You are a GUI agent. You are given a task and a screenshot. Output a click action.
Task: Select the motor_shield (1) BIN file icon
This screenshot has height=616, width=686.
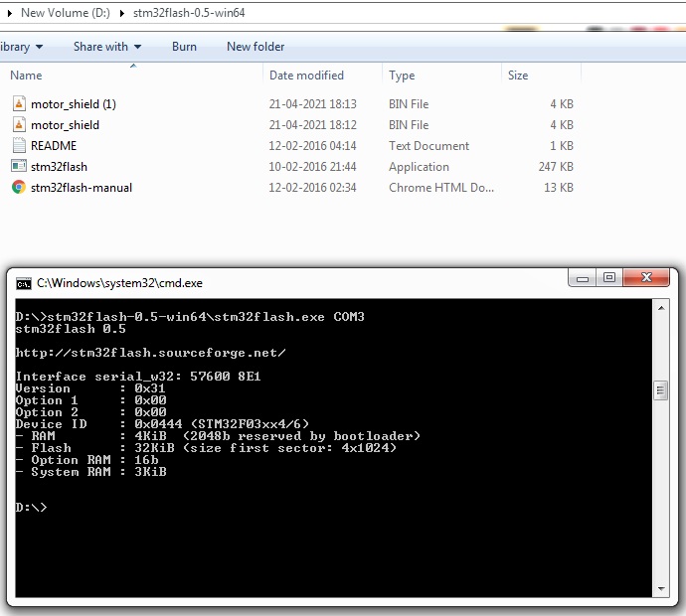point(19,103)
